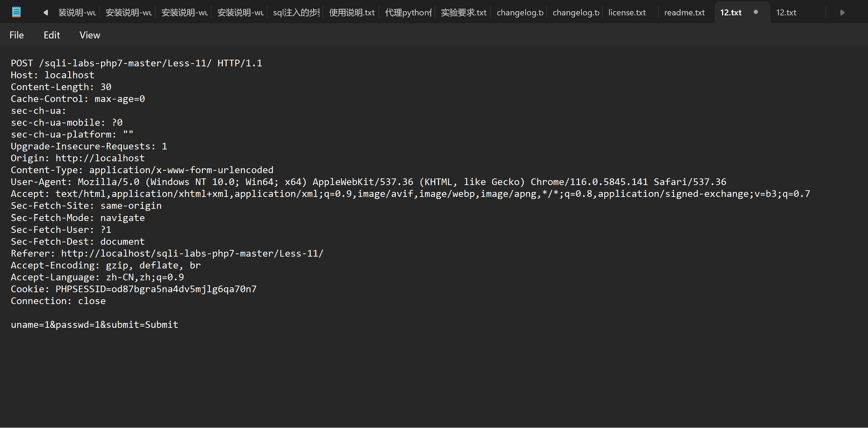This screenshot has width=868, height=428.
Task: Switch to the license.txt tab
Action: coord(627,13)
